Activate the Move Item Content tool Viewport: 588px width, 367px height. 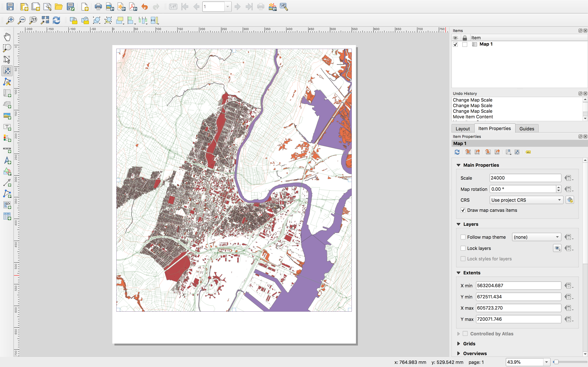click(7, 71)
